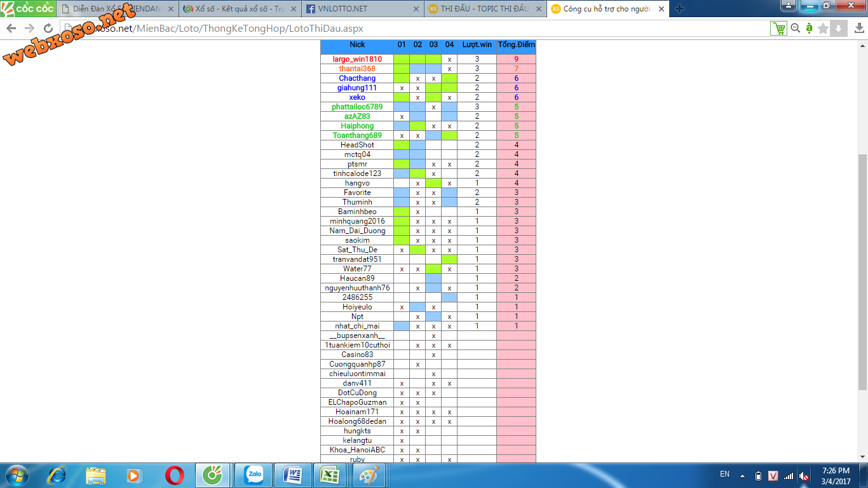Open a new browser tab
This screenshot has height=488, width=868.
click(x=679, y=9)
